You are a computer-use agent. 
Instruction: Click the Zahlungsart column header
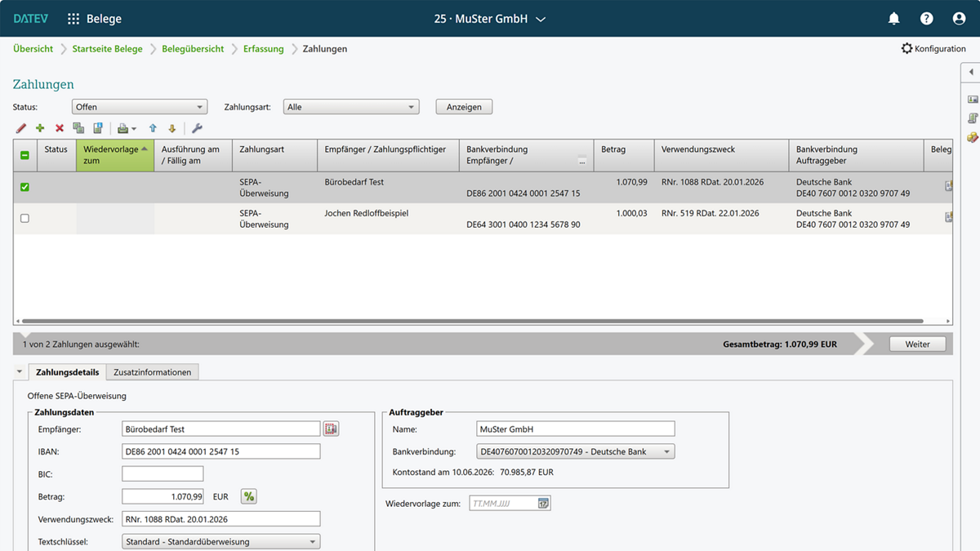pos(274,155)
